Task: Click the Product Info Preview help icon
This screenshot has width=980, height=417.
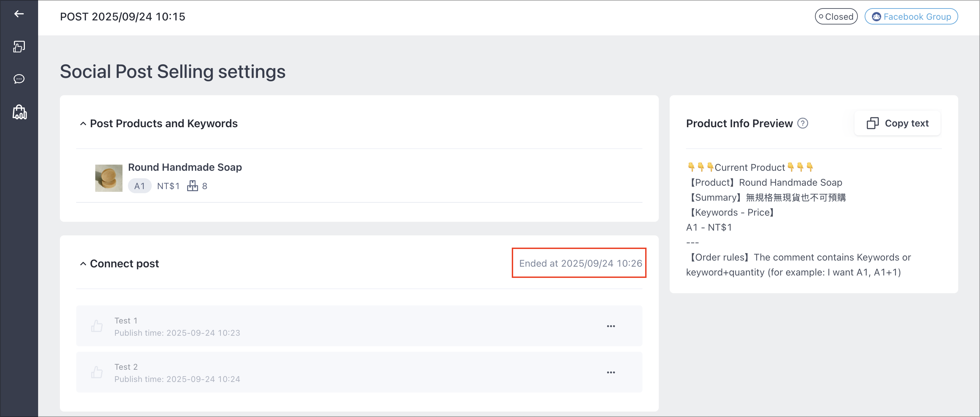Action: coord(803,123)
